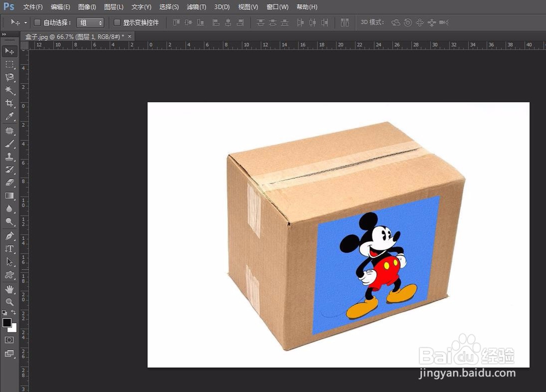This screenshot has width=546, height=392.
Task: Click Distribute Bottom Edges icon
Action: [285, 22]
